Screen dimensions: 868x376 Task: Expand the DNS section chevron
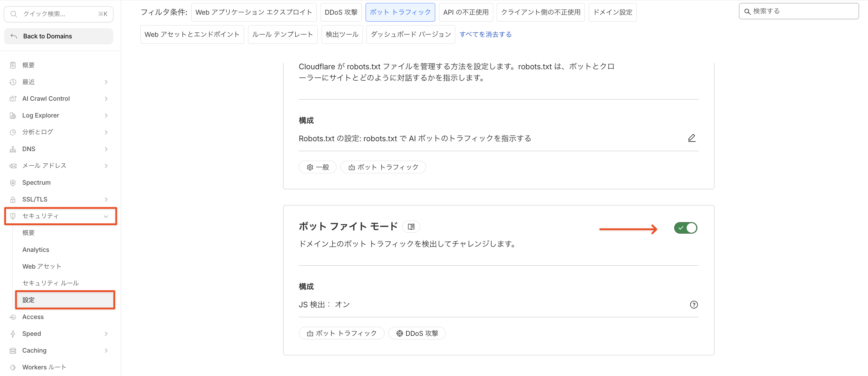click(x=106, y=149)
